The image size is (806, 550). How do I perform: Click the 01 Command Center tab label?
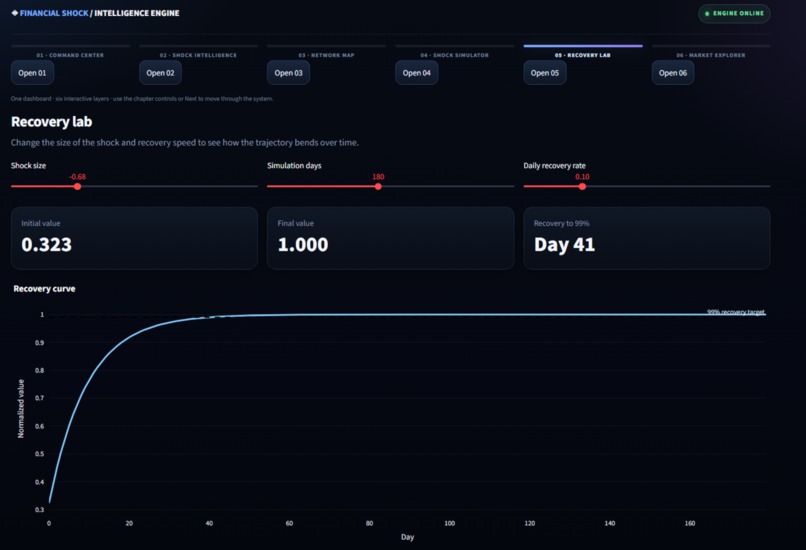(x=70, y=55)
